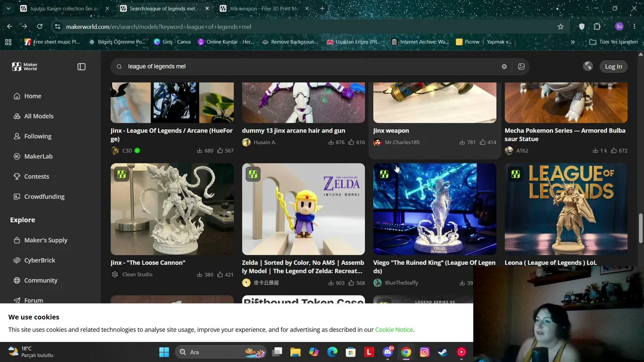644x362 pixels.
Task: Open the Jinx weapon model title
Action: click(391, 131)
